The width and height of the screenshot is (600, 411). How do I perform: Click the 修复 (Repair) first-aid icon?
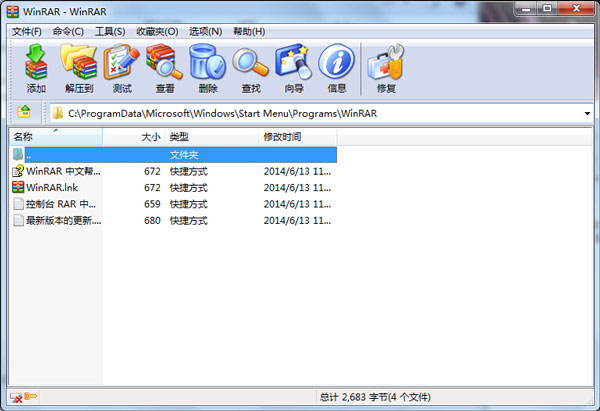click(385, 68)
